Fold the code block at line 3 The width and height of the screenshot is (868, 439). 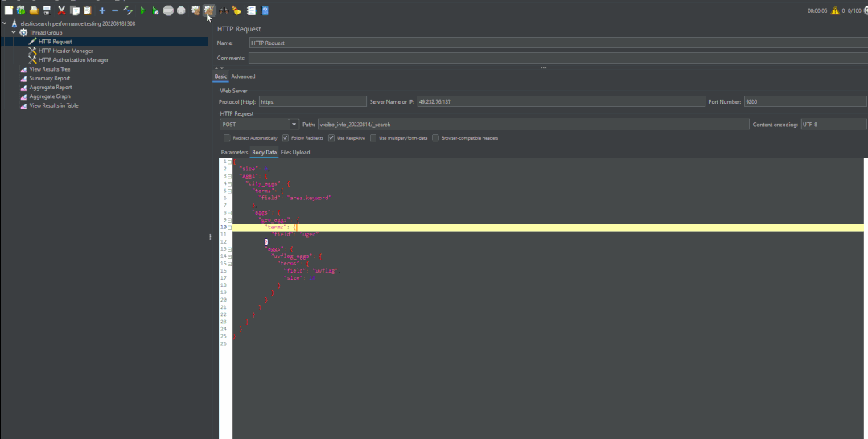230,176
